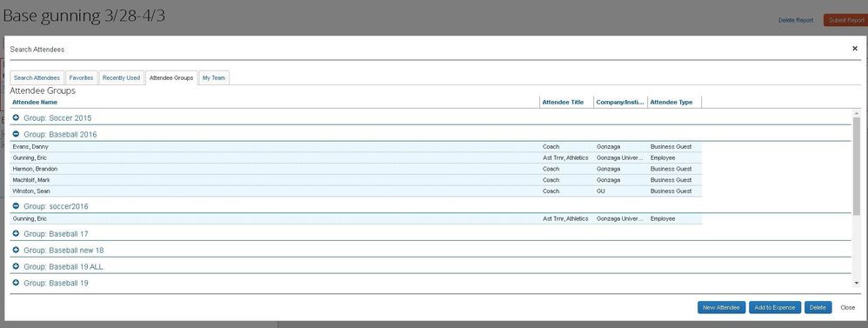868x328 pixels.
Task: Click Submit Report button
Action: [846, 21]
